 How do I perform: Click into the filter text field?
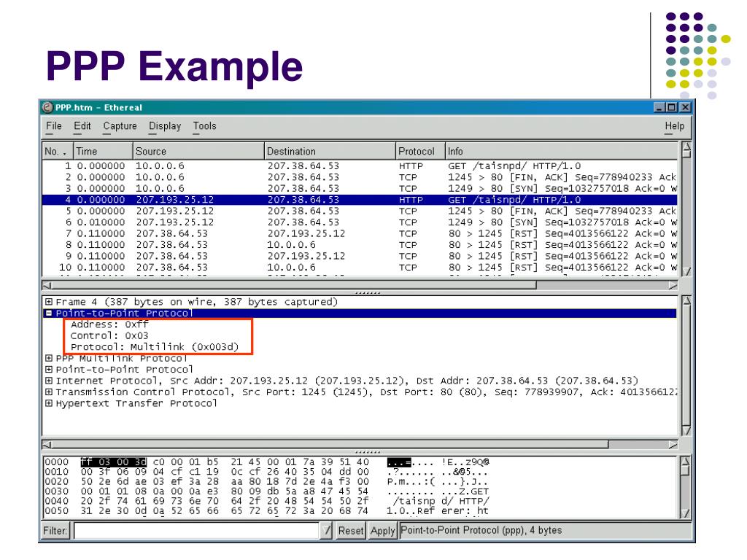pyautogui.click(x=197, y=531)
